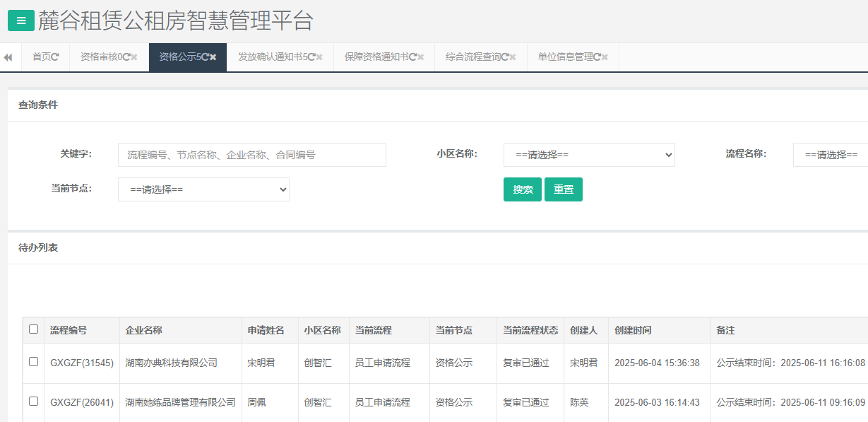The width and height of the screenshot is (868, 422).
Task: Close the 发放确认通知书5 tab via its X icon
Action: 319,57
